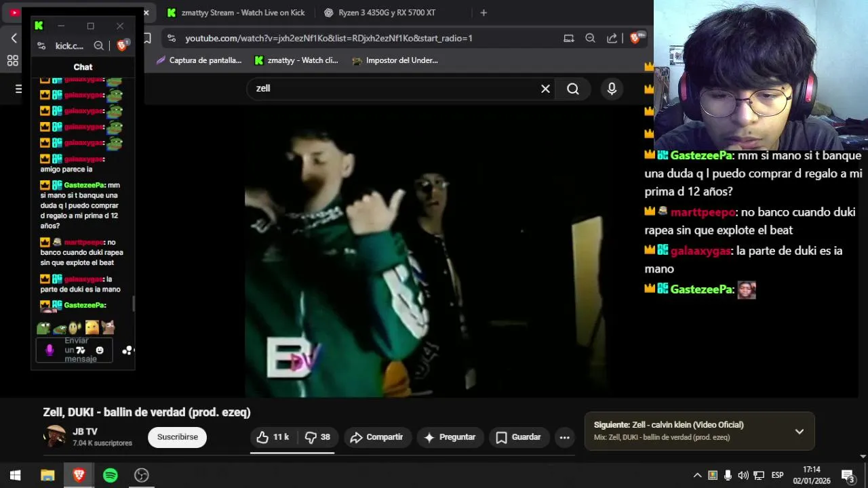Open zmattyy - Watch cli... bookmark
Screen dimensions: 868x488
coord(296,60)
